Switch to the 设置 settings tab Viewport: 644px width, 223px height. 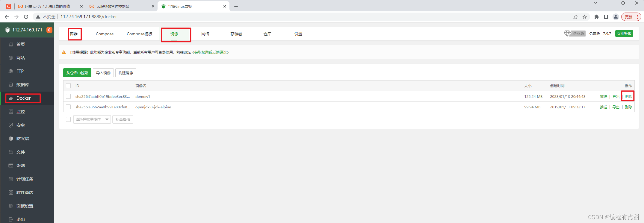pos(298,34)
